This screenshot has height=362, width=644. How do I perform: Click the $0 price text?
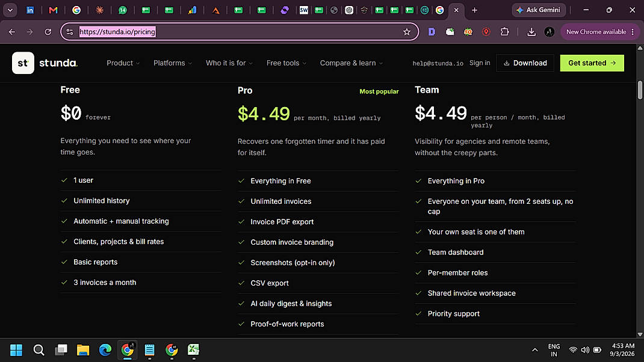pyautogui.click(x=71, y=113)
